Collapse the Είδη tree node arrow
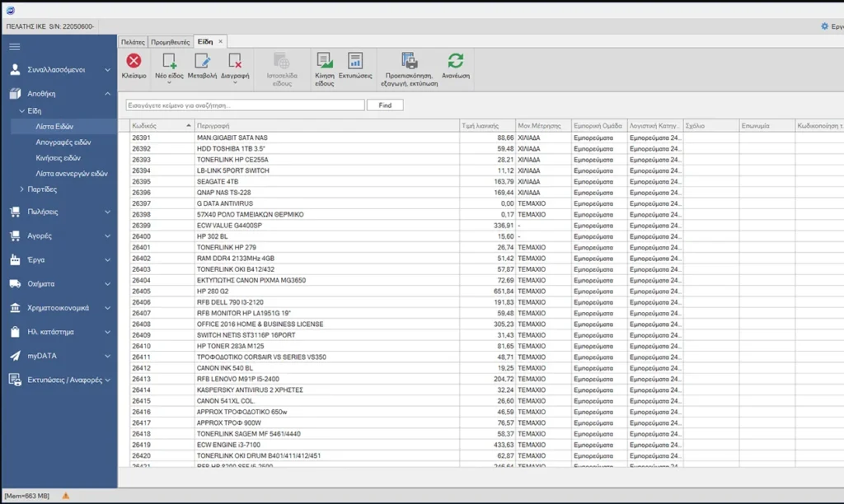The width and height of the screenshot is (844, 504). click(22, 111)
